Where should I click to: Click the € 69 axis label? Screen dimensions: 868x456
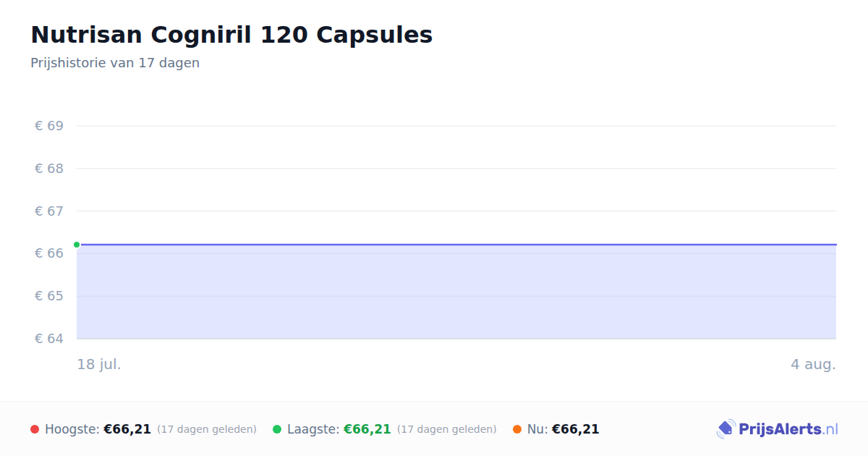[49, 126]
